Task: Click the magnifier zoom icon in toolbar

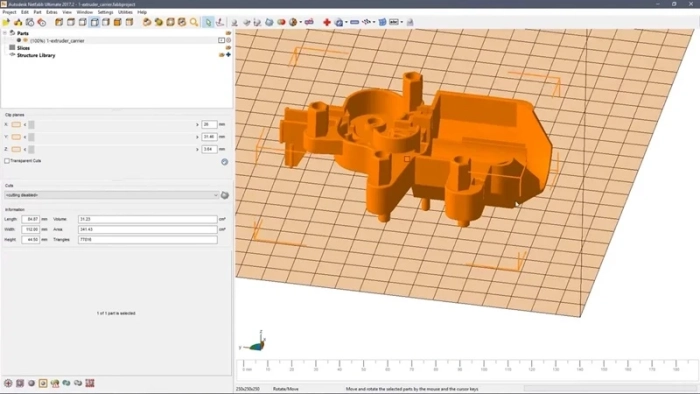Action: (x=194, y=22)
